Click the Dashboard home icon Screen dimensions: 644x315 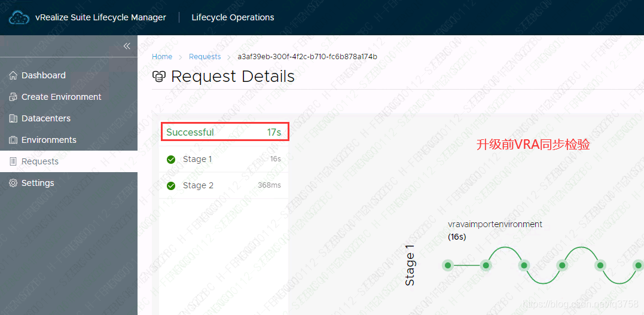(14, 75)
